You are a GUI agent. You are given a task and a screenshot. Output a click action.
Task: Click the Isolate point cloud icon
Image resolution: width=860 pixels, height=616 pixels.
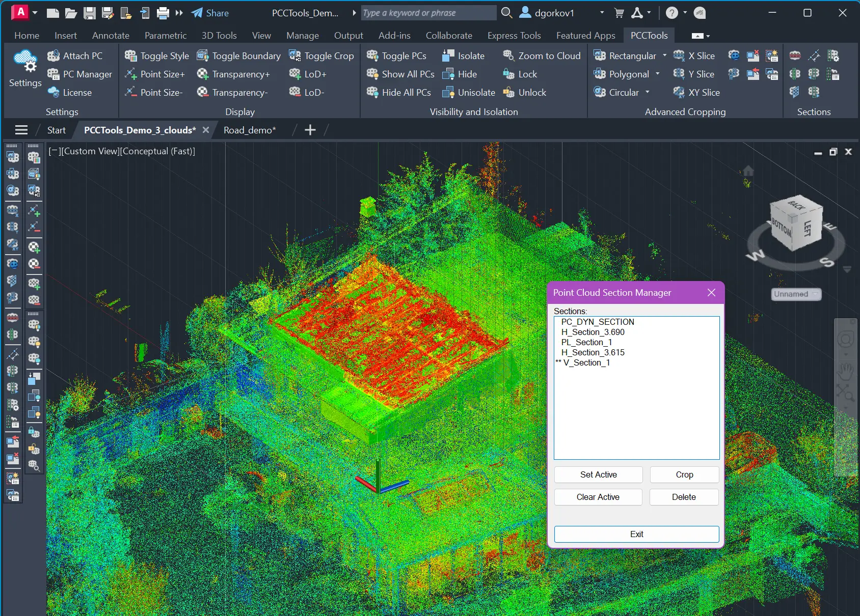448,56
